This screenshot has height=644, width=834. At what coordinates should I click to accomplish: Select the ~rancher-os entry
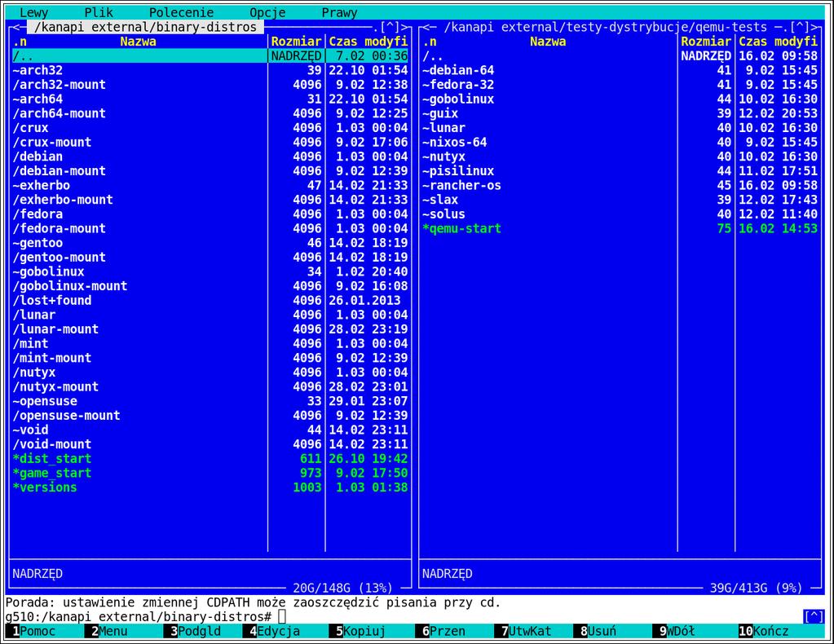(x=620, y=185)
